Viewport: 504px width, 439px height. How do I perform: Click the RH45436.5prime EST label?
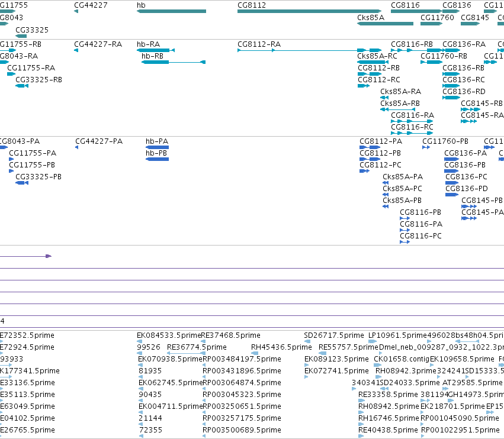tap(281, 347)
